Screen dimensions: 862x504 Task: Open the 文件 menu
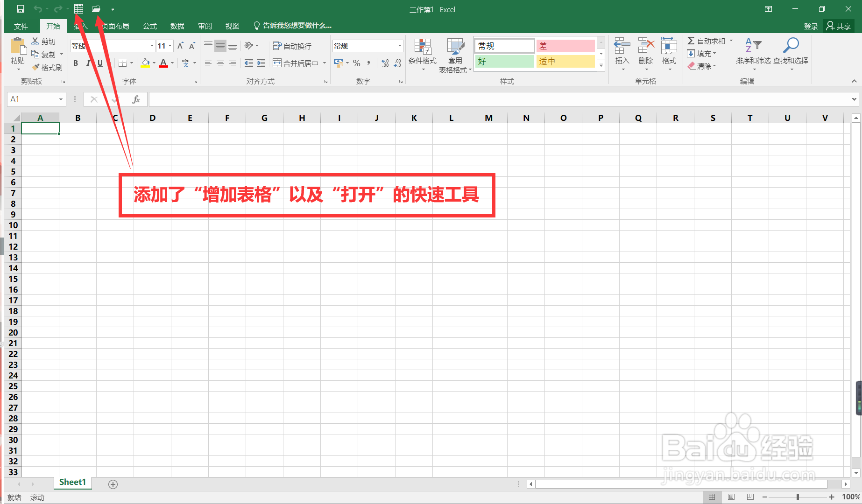coord(21,26)
